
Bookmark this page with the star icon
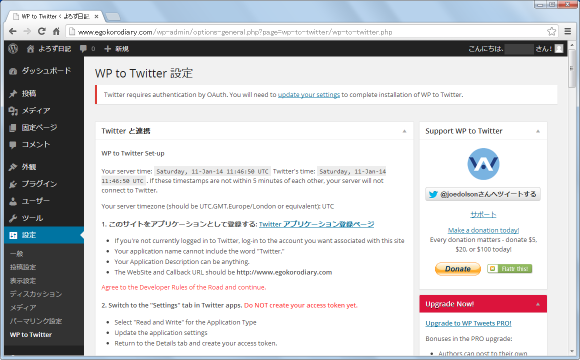click(x=552, y=31)
